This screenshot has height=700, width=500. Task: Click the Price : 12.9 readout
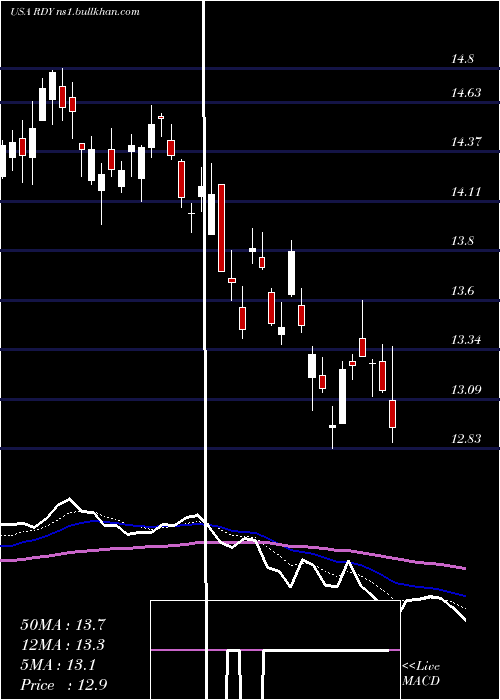[x=63, y=685]
